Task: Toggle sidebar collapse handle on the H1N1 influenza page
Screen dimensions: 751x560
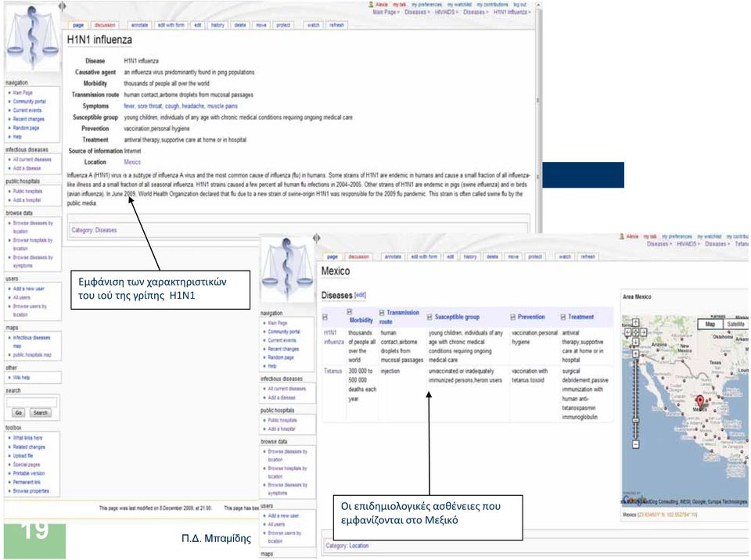Action: (x=63, y=6)
